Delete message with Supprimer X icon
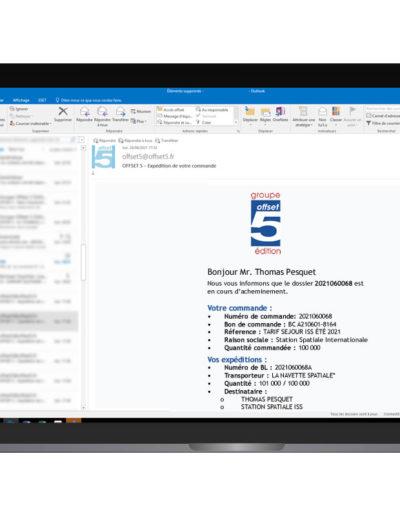The height and width of the screenshot is (516, 400). click(x=63, y=114)
